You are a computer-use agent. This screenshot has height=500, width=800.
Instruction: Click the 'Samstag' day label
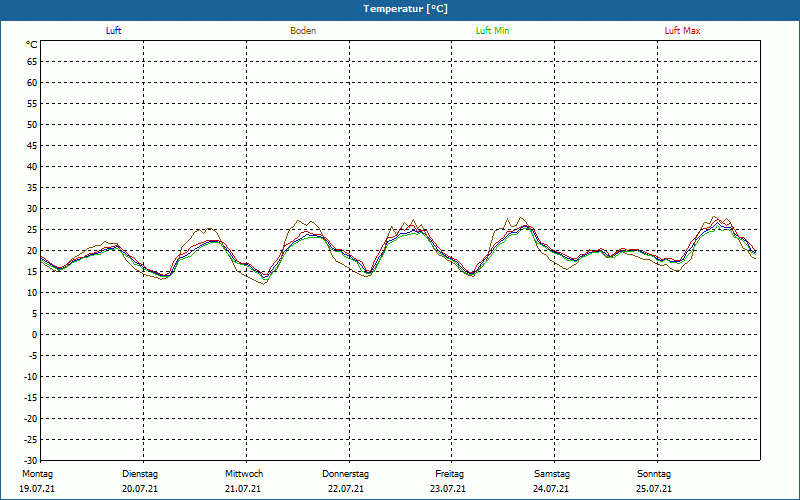tap(552, 474)
